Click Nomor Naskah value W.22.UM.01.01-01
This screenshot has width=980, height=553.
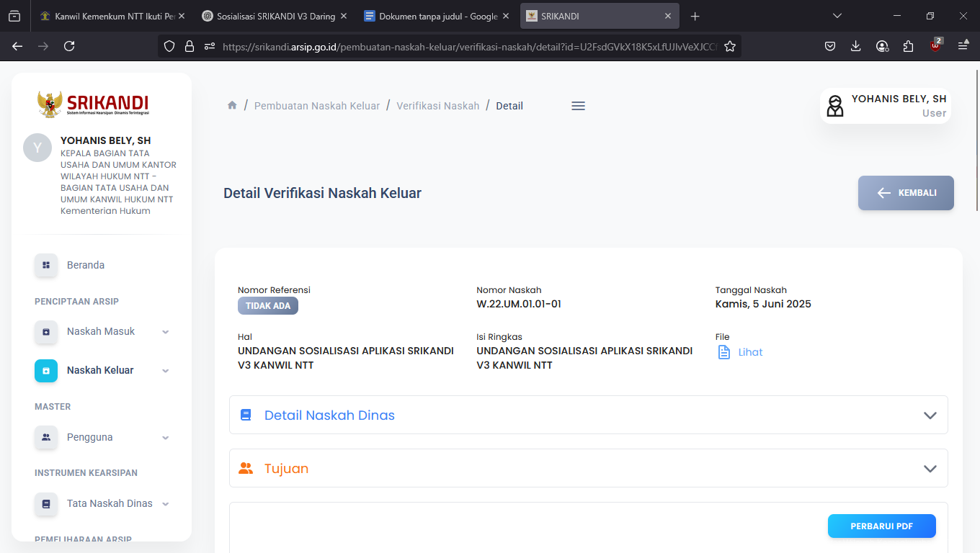point(519,304)
